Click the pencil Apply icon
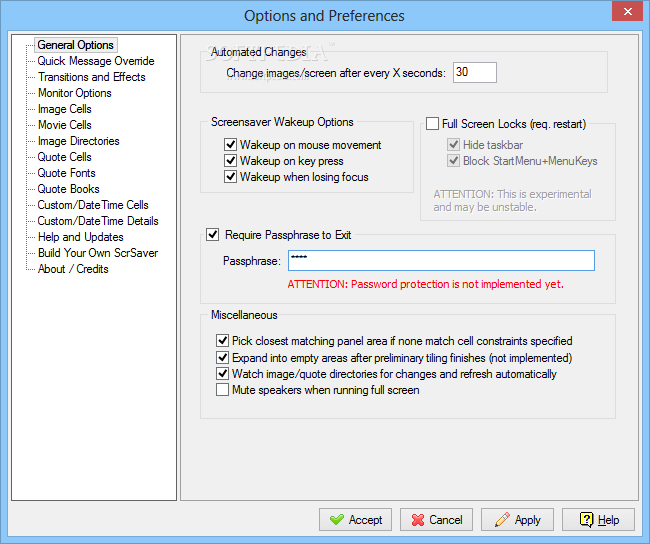650x544 pixels. (x=502, y=520)
